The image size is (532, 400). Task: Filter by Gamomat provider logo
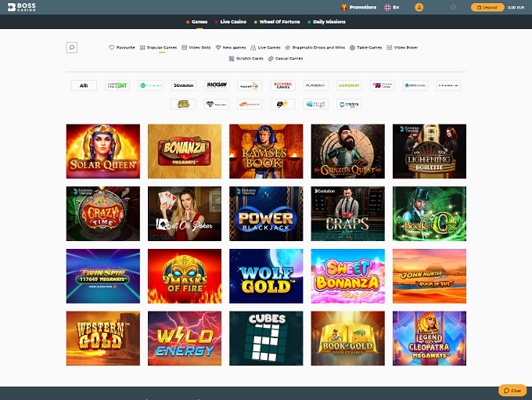(349, 85)
